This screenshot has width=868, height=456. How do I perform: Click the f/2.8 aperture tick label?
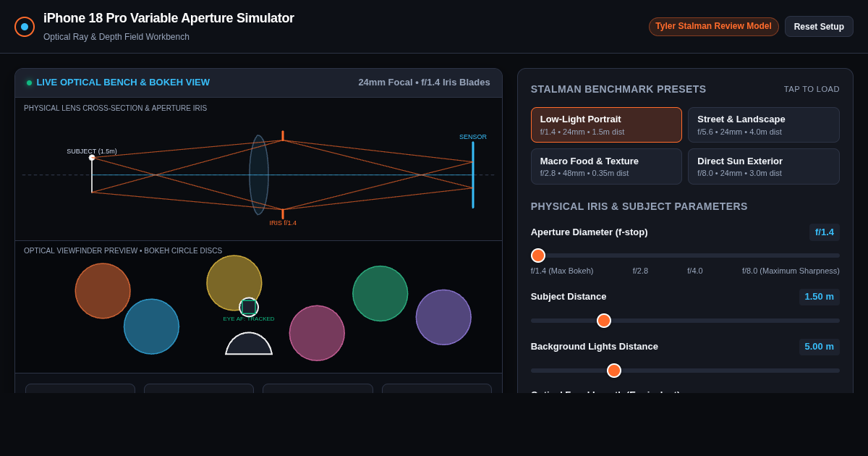640,271
